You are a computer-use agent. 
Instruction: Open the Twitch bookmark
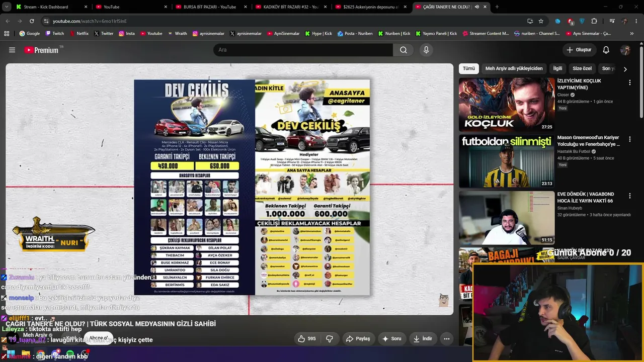pos(55,34)
